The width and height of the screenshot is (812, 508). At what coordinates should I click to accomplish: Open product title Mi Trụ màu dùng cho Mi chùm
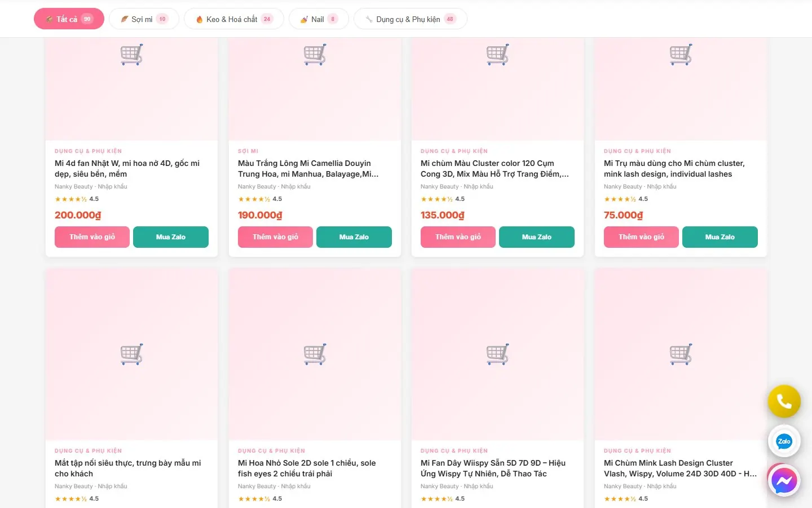(674, 169)
